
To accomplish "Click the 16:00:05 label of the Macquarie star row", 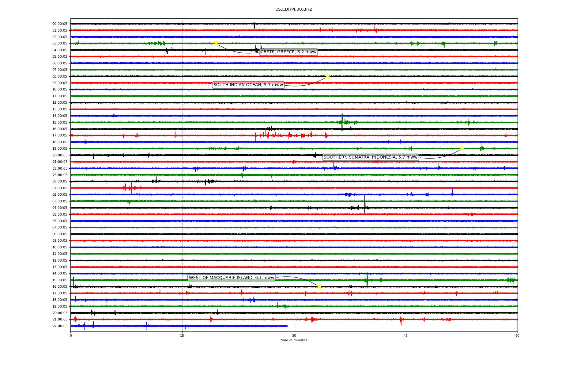I will pos(60,287).
